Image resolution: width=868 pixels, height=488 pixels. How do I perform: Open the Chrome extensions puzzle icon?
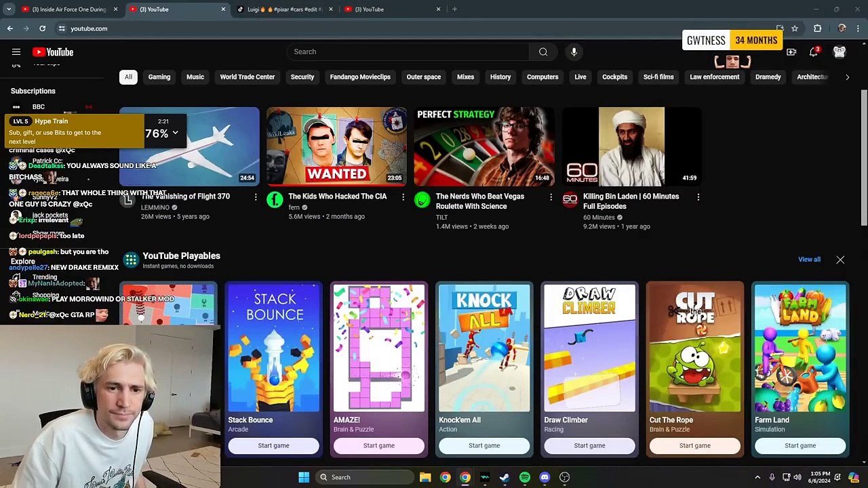[x=817, y=28]
